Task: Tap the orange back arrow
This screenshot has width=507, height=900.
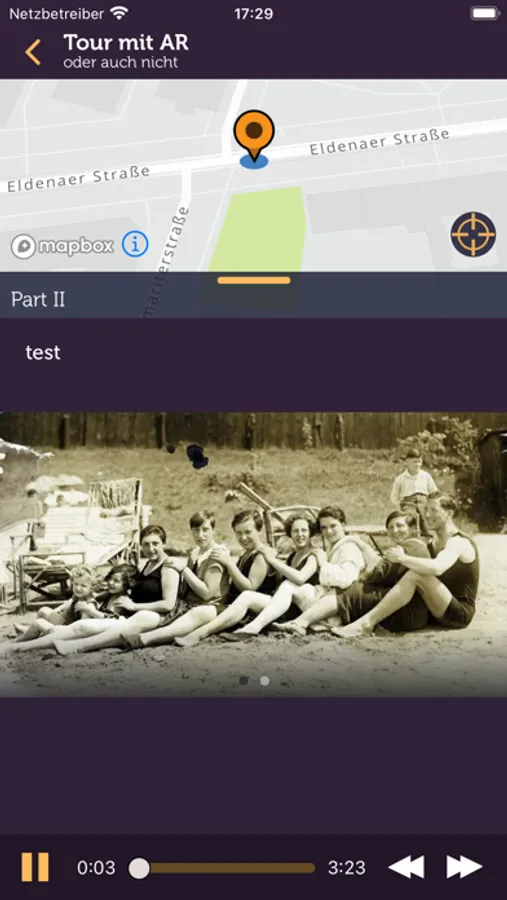Action: (x=33, y=52)
